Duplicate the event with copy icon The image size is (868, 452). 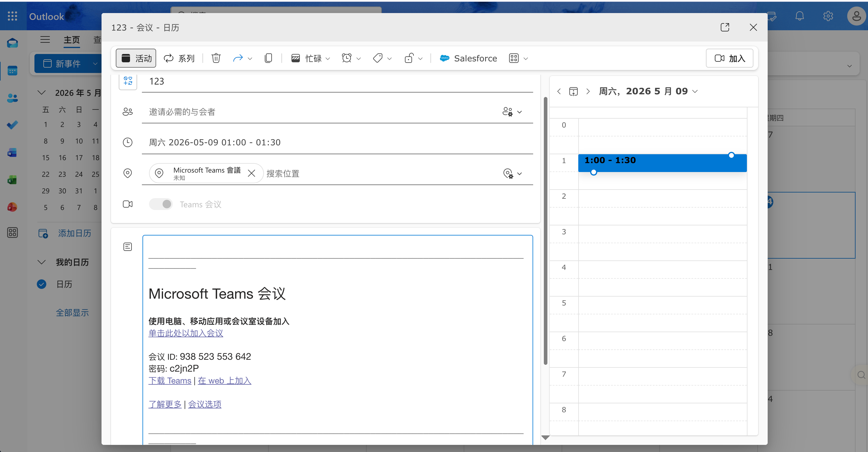click(269, 58)
